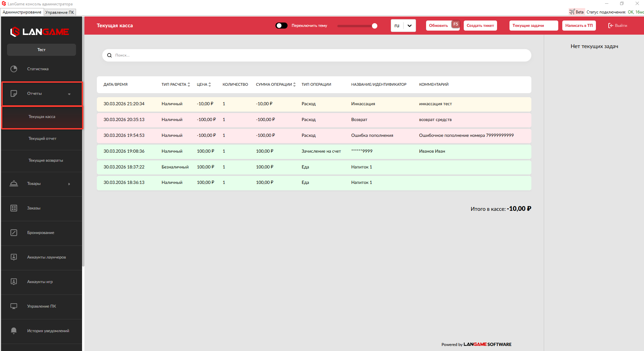Expand the Товары submenu arrow

[x=69, y=184]
